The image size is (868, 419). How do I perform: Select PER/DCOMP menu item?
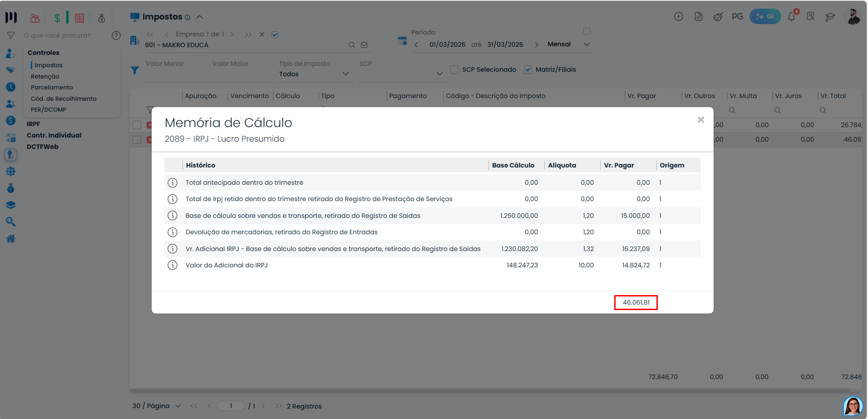pos(49,109)
